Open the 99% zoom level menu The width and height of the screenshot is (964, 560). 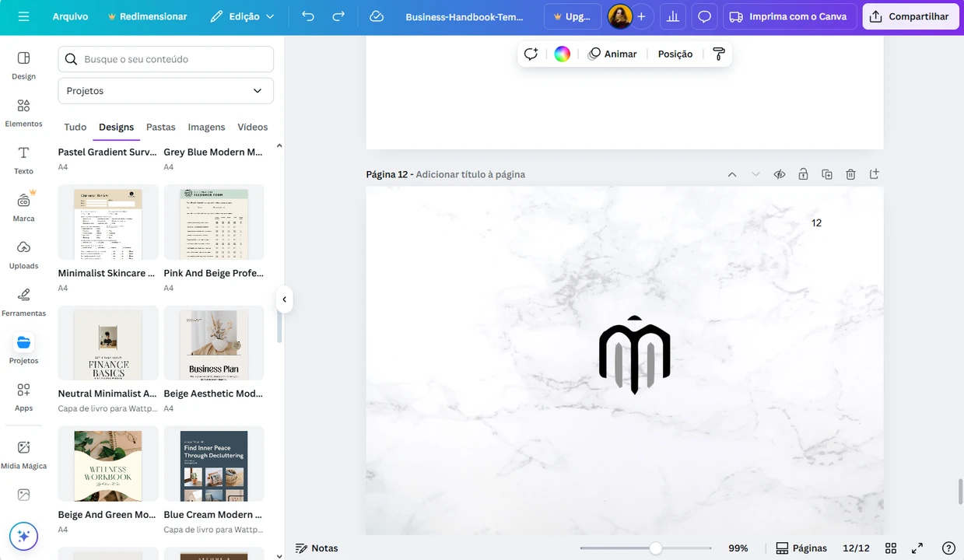tap(738, 548)
